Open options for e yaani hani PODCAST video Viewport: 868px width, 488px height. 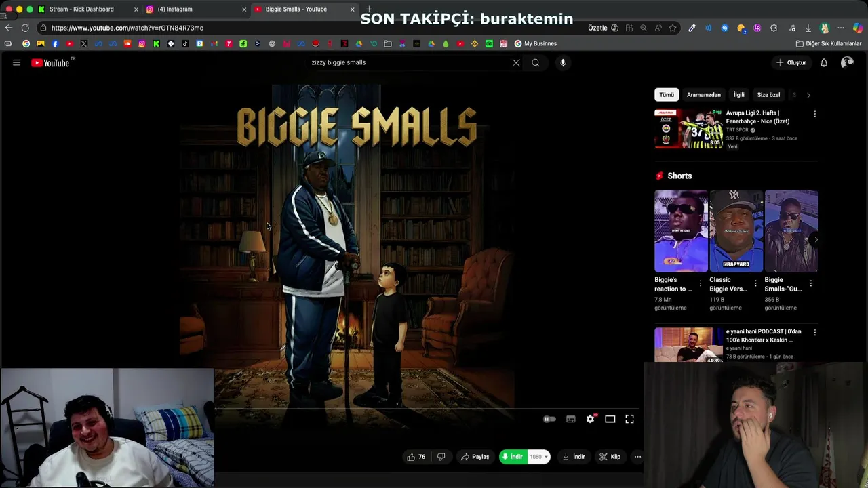pyautogui.click(x=815, y=333)
